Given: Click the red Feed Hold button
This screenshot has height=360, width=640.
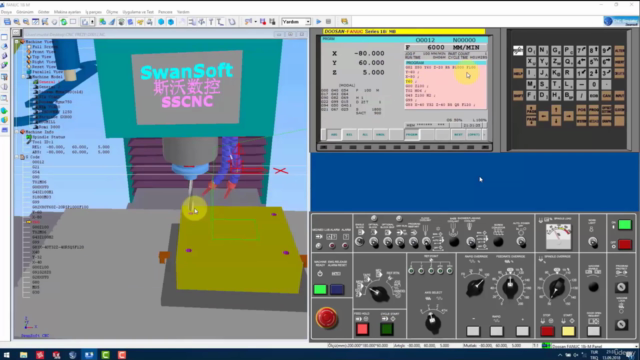Looking at the screenshot, I should [x=362, y=329].
